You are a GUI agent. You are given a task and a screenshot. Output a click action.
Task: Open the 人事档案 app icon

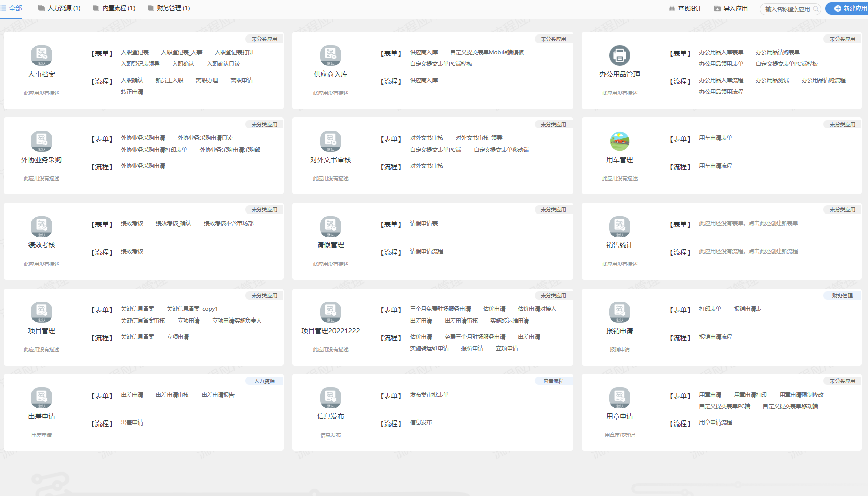point(42,56)
